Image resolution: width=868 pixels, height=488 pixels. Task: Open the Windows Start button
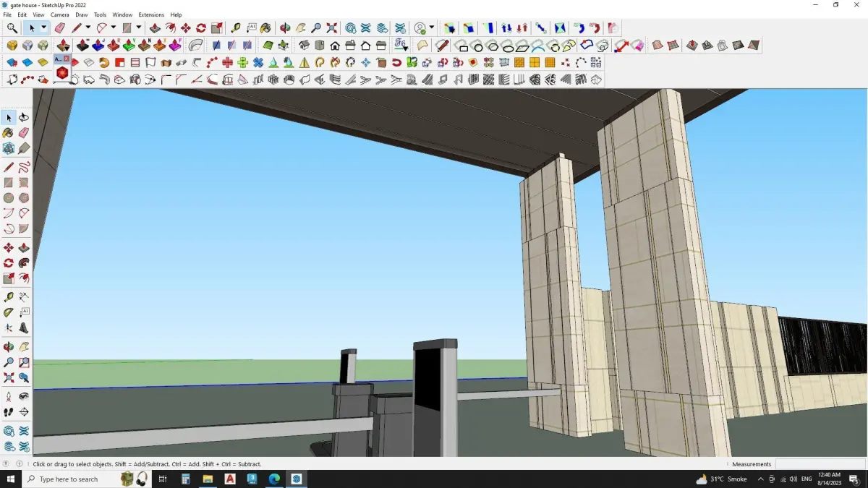tap(11, 479)
